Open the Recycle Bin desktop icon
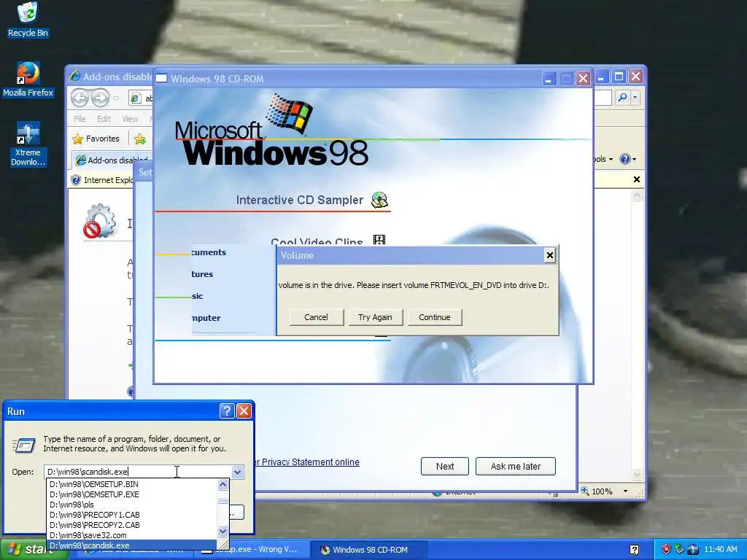This screenshot has height=560, width=747. [x=28, y=20]
